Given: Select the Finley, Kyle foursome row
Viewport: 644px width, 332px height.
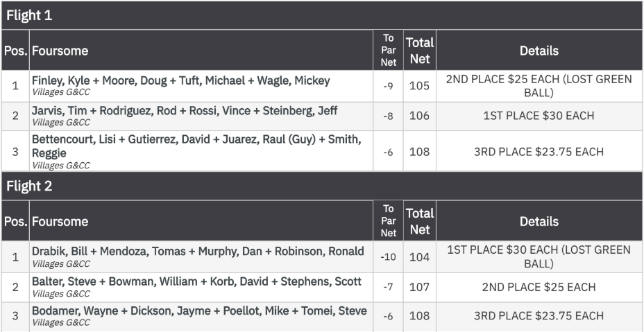Looking at the screenshot, I should pyautogui.click(x=322, y=86).
